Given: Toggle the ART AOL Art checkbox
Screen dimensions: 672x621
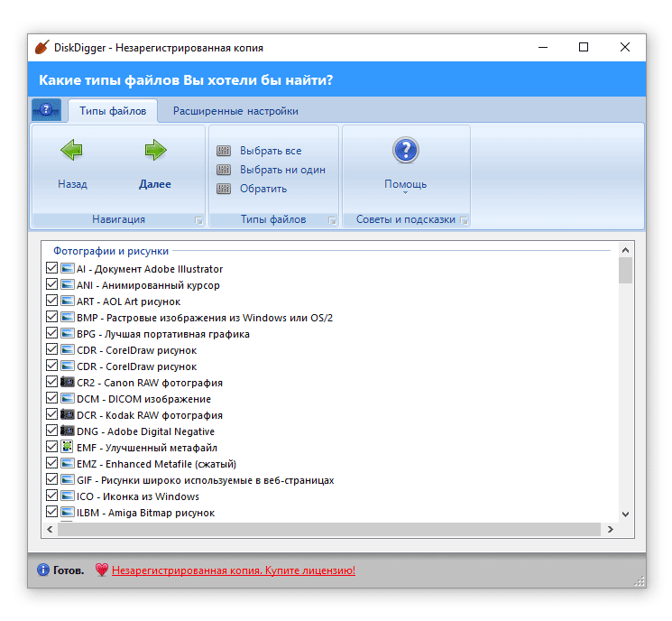Looking at the screenshot, I should (x=51, y=301).
